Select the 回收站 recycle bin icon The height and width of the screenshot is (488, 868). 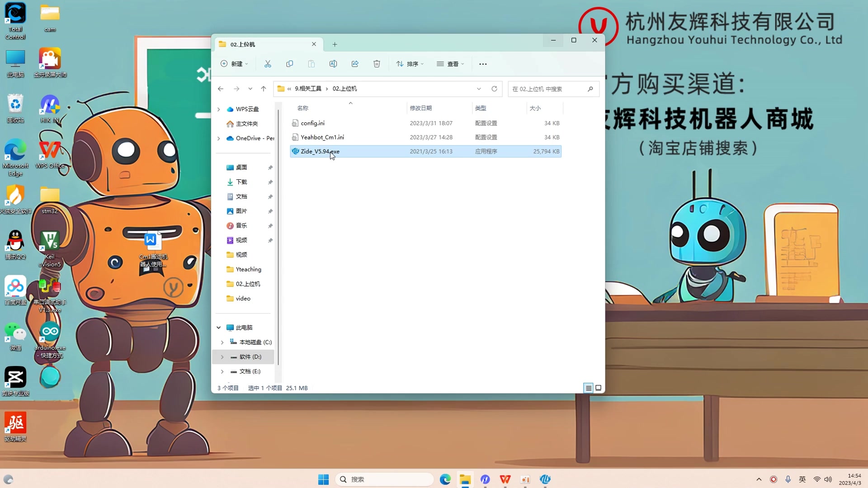tap(15, 109)
